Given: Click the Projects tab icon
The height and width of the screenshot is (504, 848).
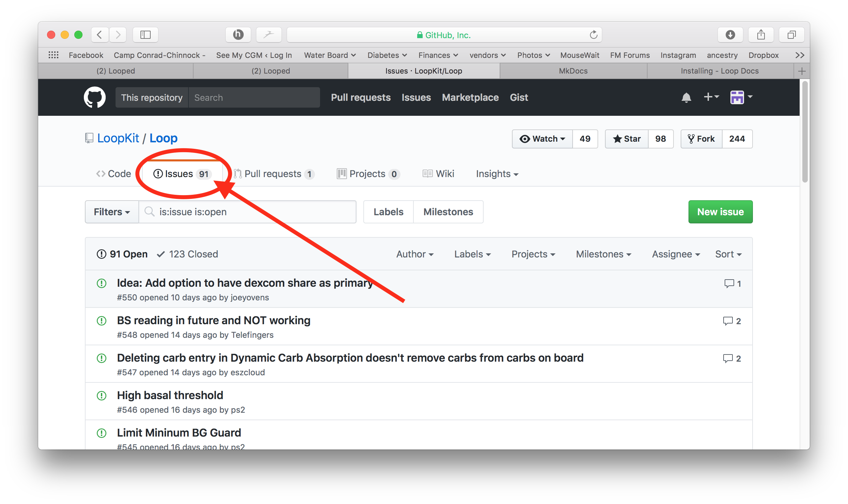Looking at the screenshot, I should click(339, 173).
